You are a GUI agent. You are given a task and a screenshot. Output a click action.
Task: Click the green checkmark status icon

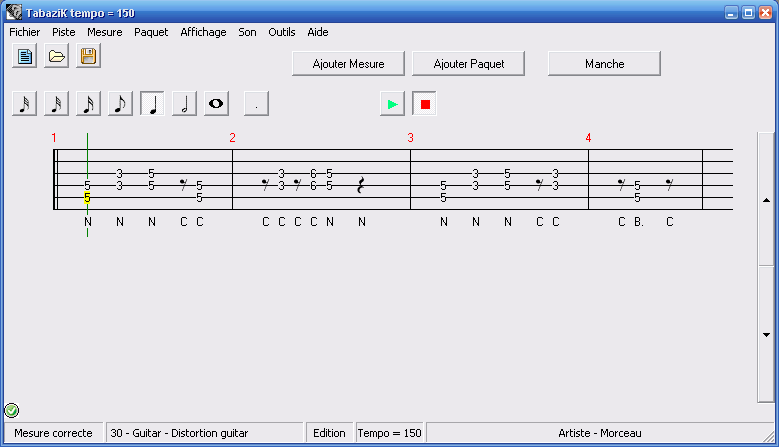[11, 411]
